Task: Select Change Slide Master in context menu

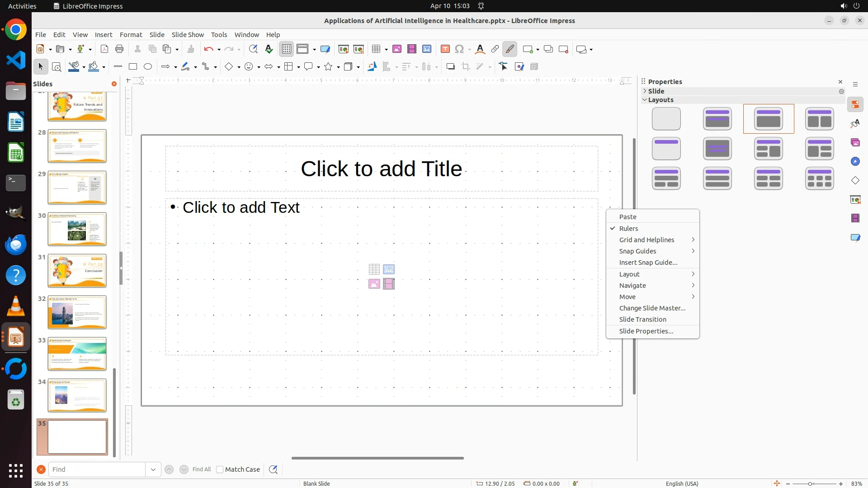Action: 652,308
